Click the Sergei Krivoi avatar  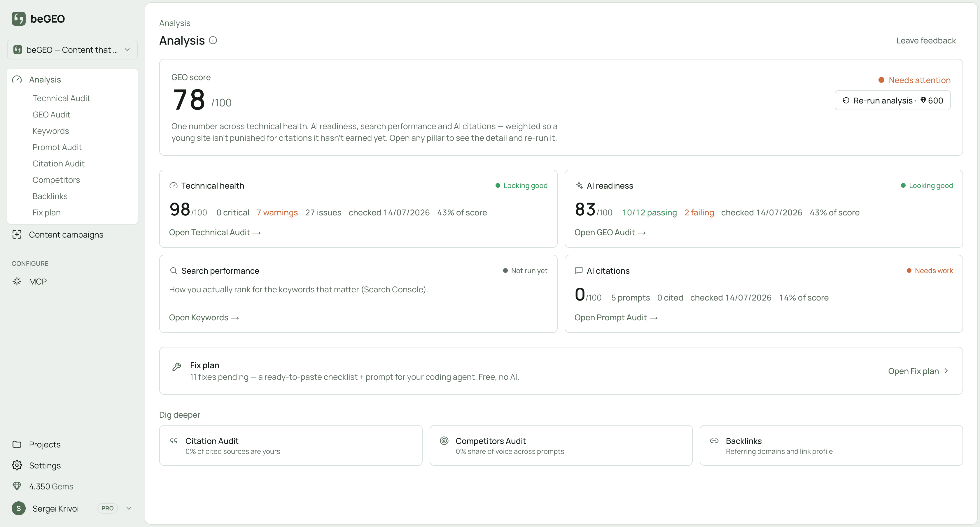[18, 508]
